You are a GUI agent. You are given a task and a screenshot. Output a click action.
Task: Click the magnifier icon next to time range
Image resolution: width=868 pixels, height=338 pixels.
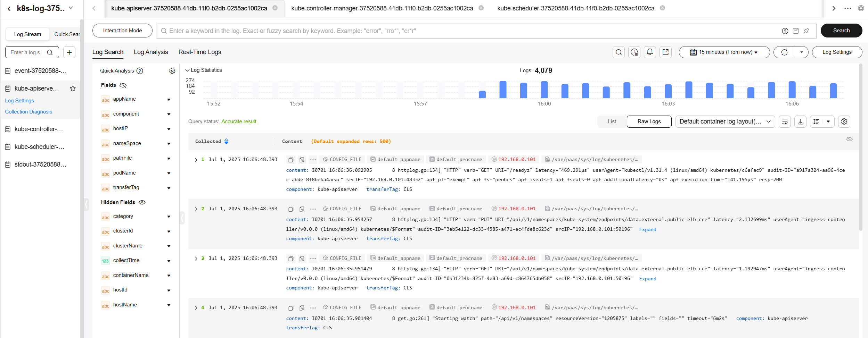[619, 52]
